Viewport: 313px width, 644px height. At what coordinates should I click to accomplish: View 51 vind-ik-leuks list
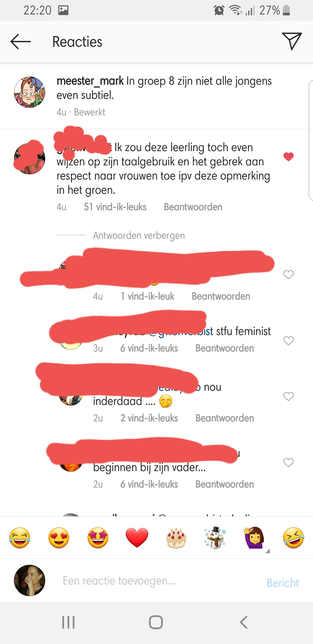[x=115, y=207]
